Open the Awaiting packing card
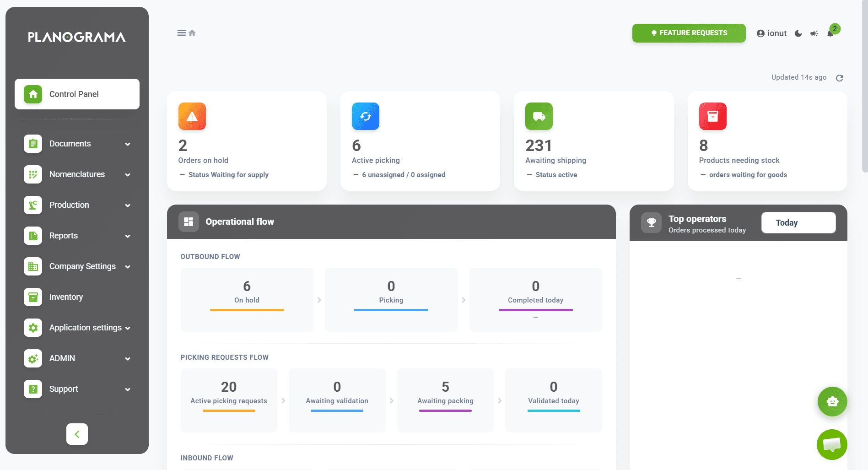This screenshot has height=470, width=868. coord(445,400)
